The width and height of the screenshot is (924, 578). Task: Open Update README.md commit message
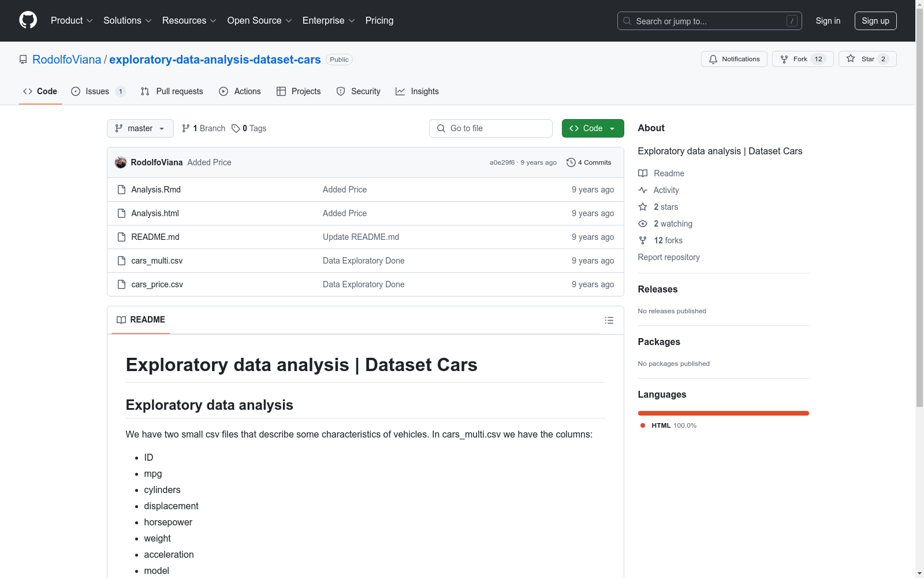[x=361, y=237]
